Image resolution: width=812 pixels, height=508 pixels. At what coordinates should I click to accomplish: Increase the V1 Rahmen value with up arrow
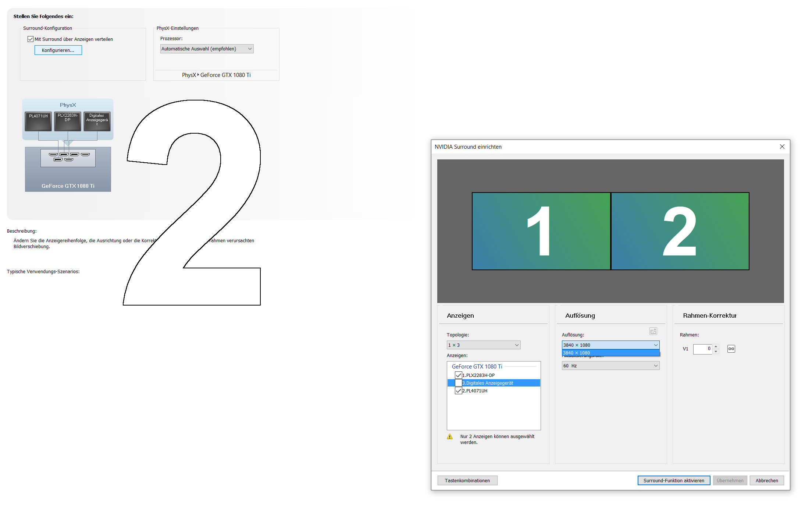716,346
